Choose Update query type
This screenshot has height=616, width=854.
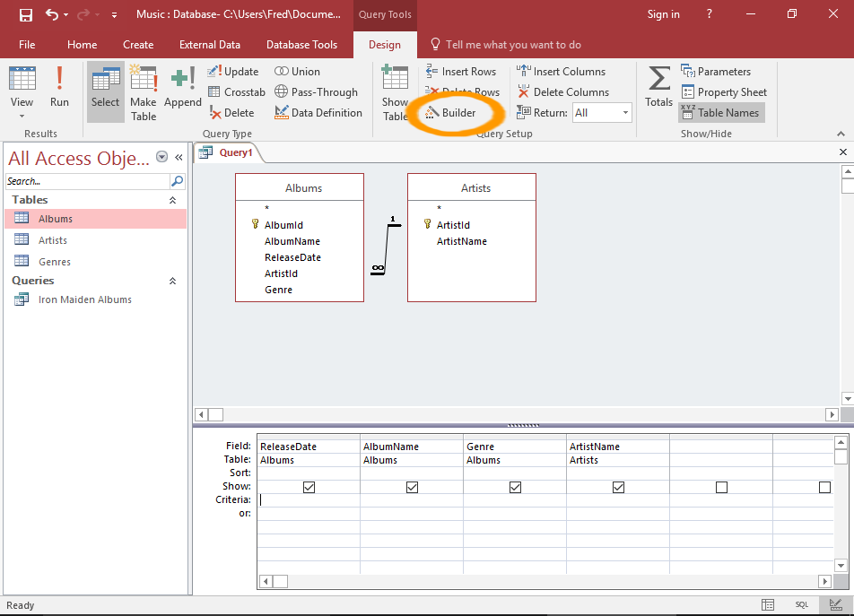point(233,72)
